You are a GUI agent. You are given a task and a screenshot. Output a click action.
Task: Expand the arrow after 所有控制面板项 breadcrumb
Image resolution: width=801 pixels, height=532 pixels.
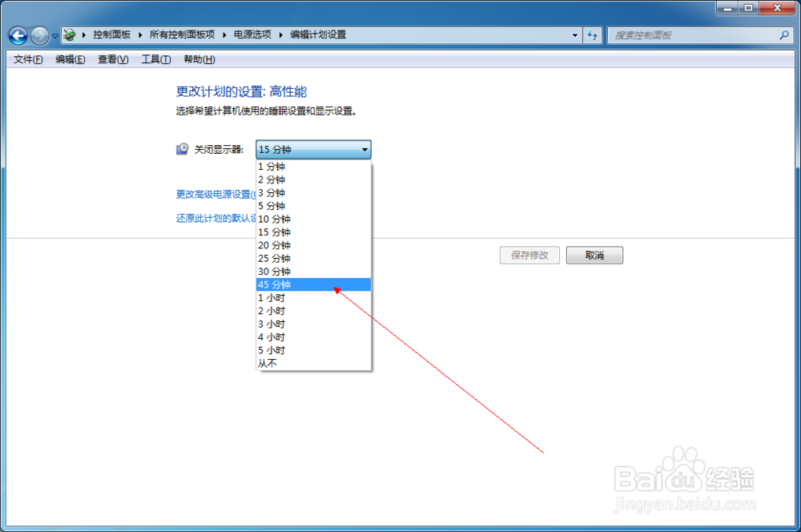[224, 34]
